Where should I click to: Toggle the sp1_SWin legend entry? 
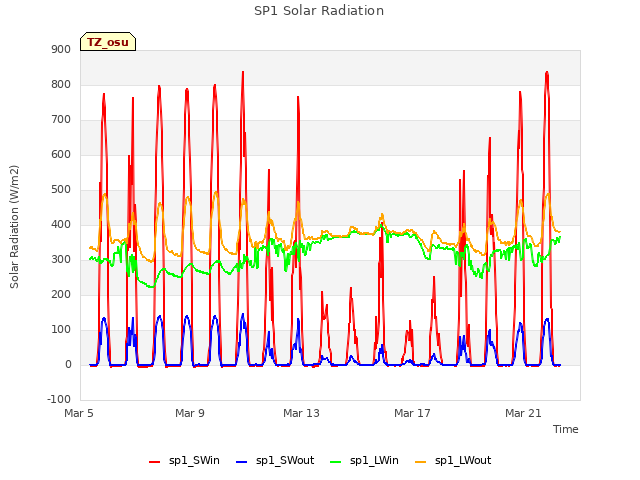pyautogui.click(x=184, y=461)
